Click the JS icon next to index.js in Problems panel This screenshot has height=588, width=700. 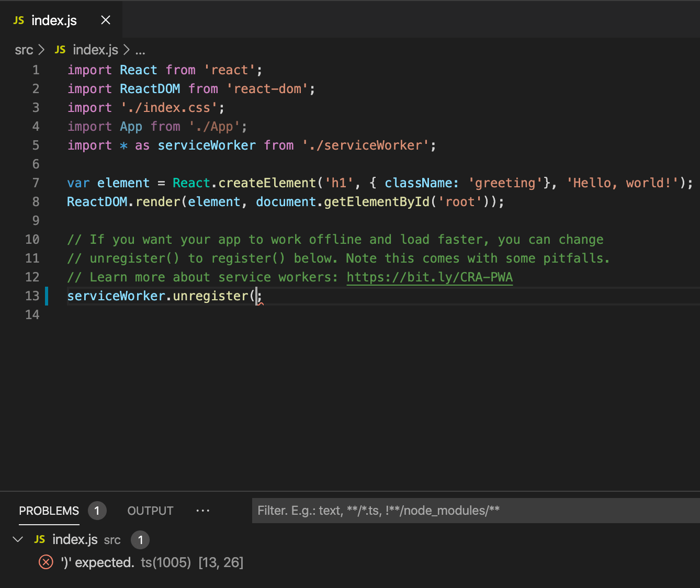click(39, 539)
